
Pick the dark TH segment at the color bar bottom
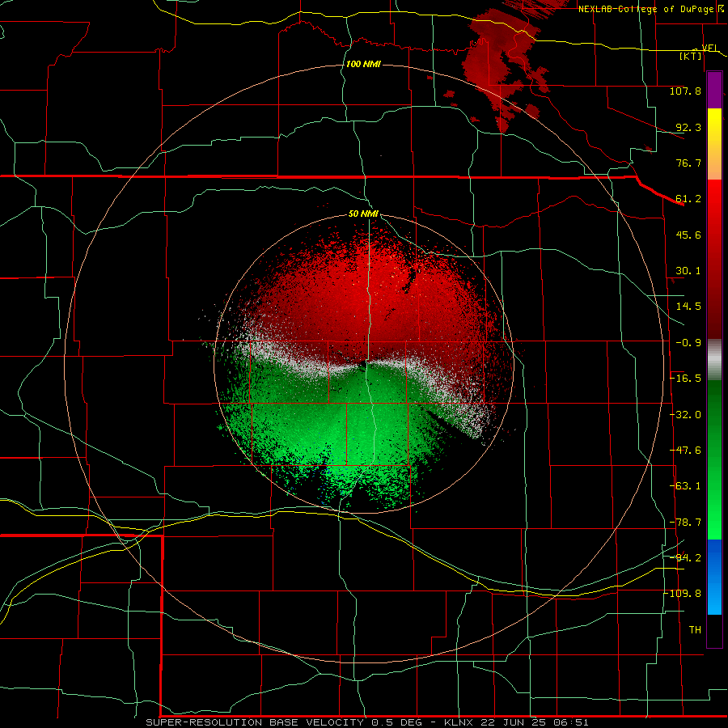coord(714,630)
